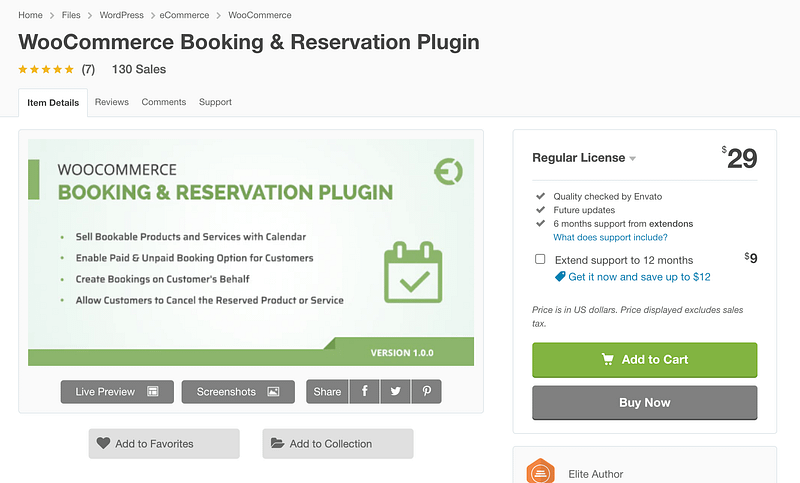Click the blue tag icon for savings offer

(x=560, y=277)
